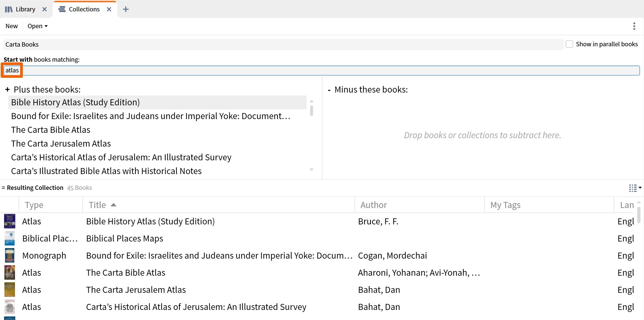The width and height of the screenshot is (644, 320).
Task: Select Biblical Places Maps title in results
Action: pos(124,238)
